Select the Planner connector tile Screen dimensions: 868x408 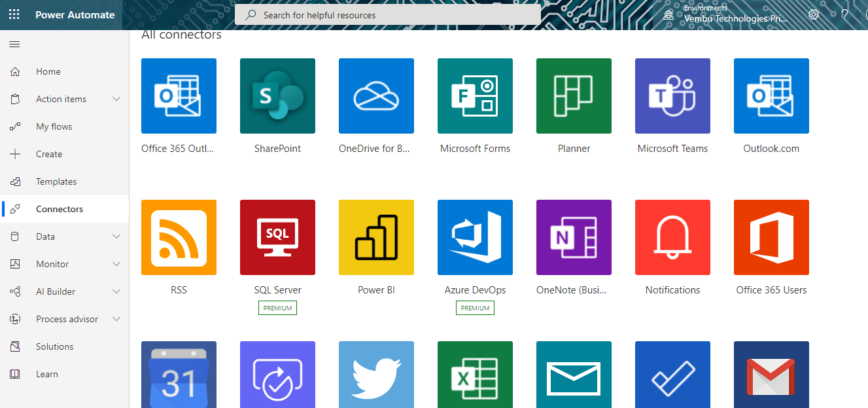point(574,96)
